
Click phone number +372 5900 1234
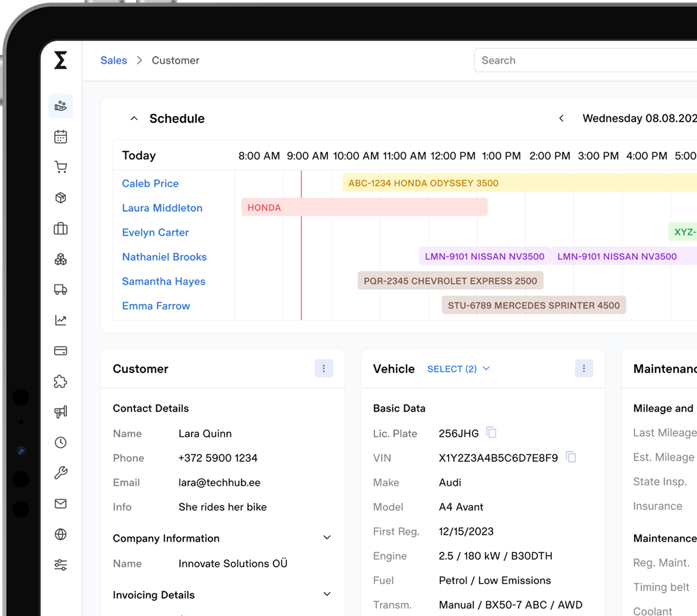tap(218, 458)
